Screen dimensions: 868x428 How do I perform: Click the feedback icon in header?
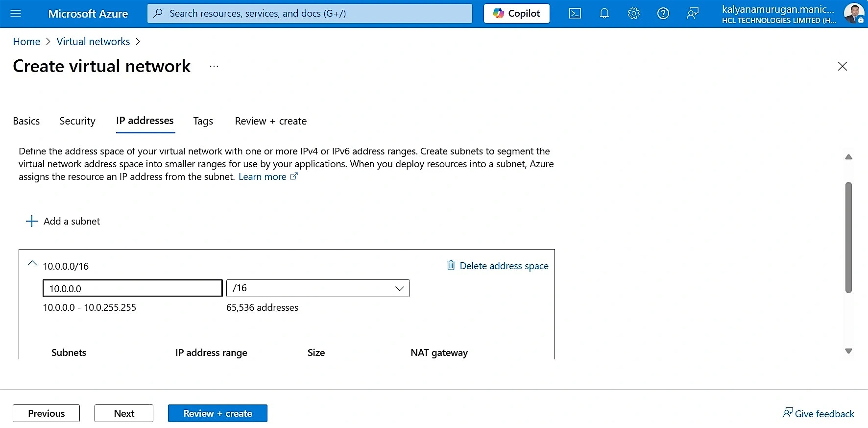click(x=692, y=13)
